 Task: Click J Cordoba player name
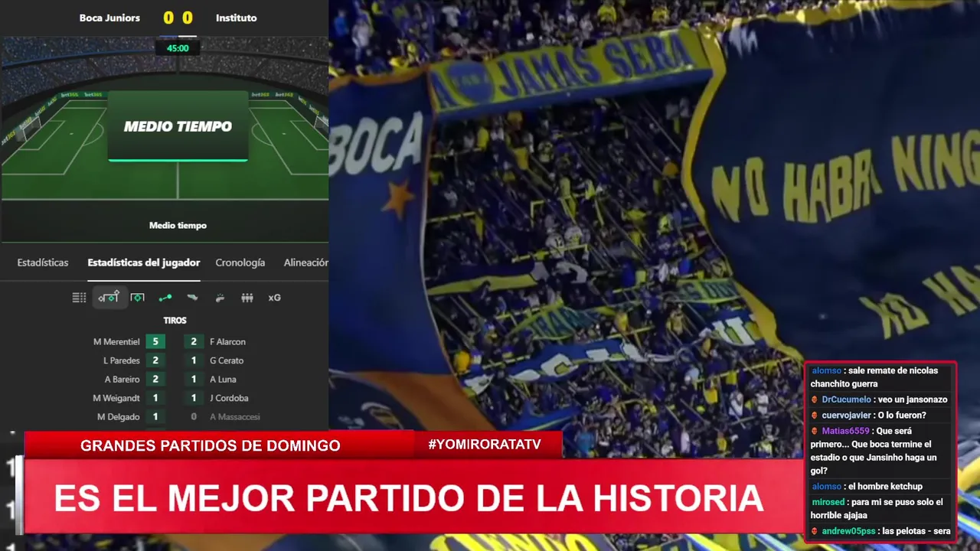tap(229, 398)
